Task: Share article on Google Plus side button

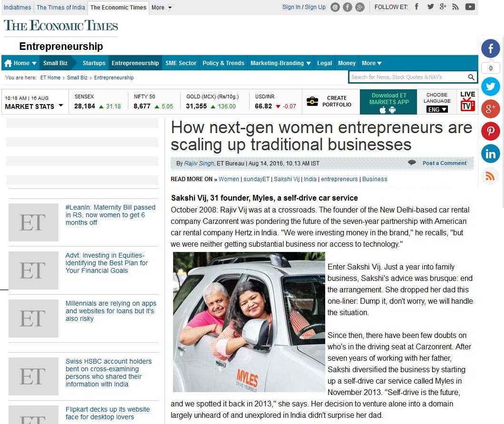Action: 491,109
